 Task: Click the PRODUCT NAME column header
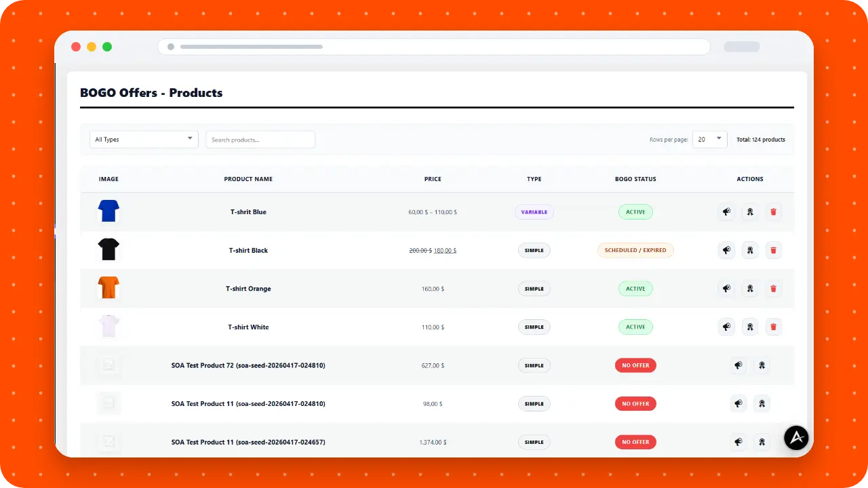(248, 179)
